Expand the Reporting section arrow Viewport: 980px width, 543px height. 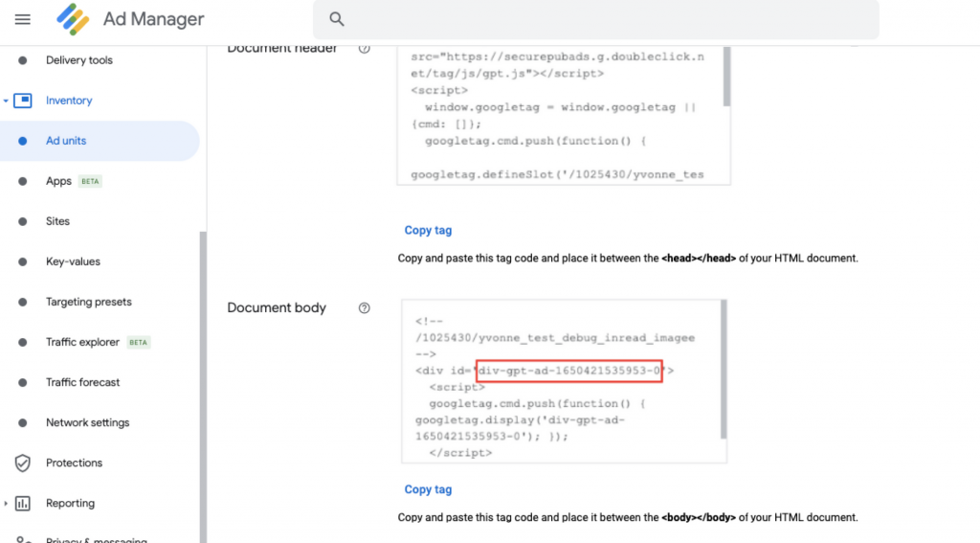pos(6,504)
